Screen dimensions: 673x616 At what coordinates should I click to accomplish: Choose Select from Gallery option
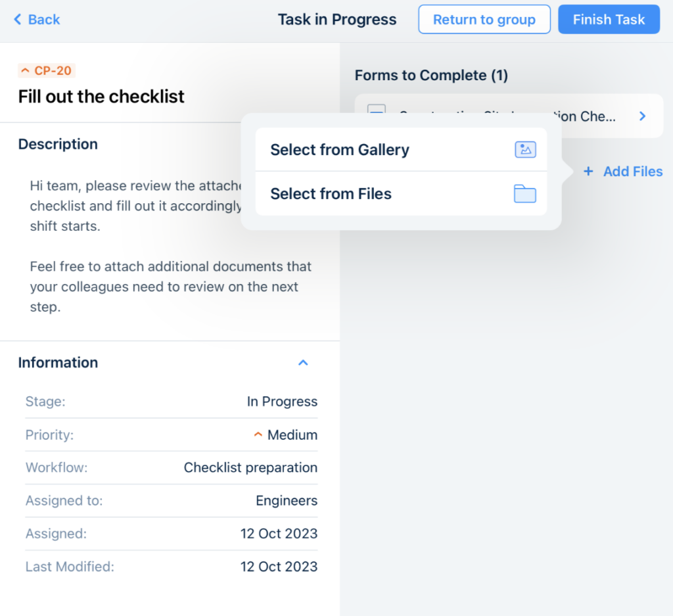point(340,150)
